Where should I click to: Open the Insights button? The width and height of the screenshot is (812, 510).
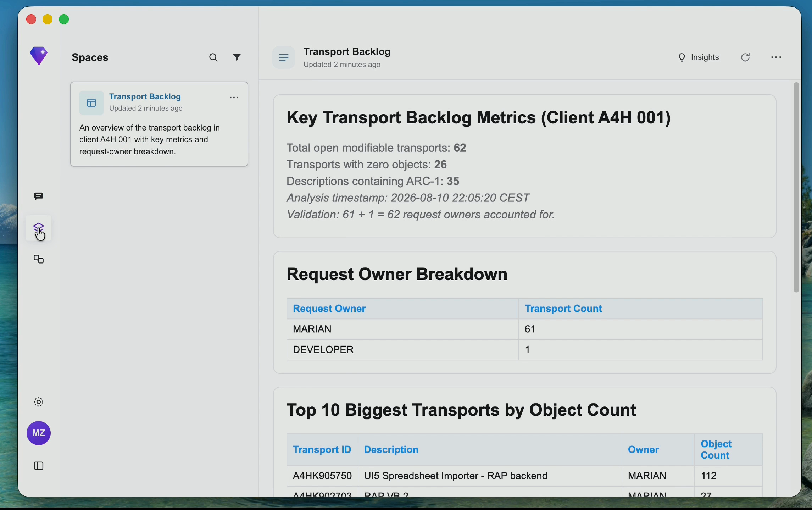(699, 57)
